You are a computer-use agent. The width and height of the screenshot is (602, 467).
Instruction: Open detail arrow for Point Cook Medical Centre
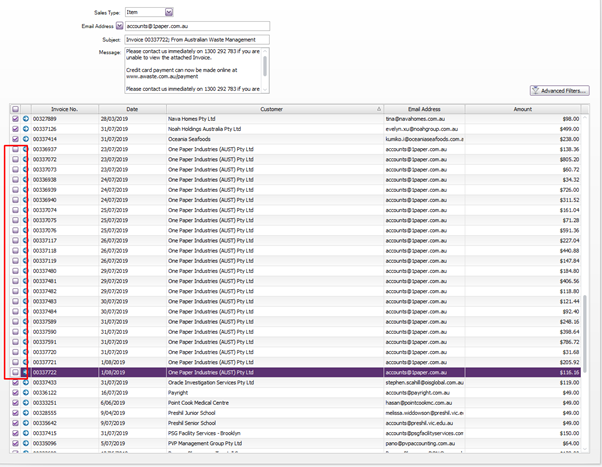click(x=26, y=403)
